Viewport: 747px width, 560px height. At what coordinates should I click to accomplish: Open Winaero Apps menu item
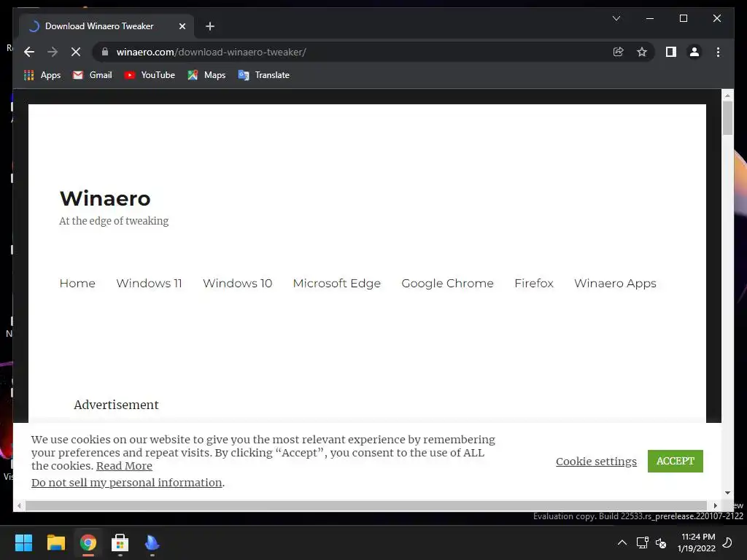[615, 284]
